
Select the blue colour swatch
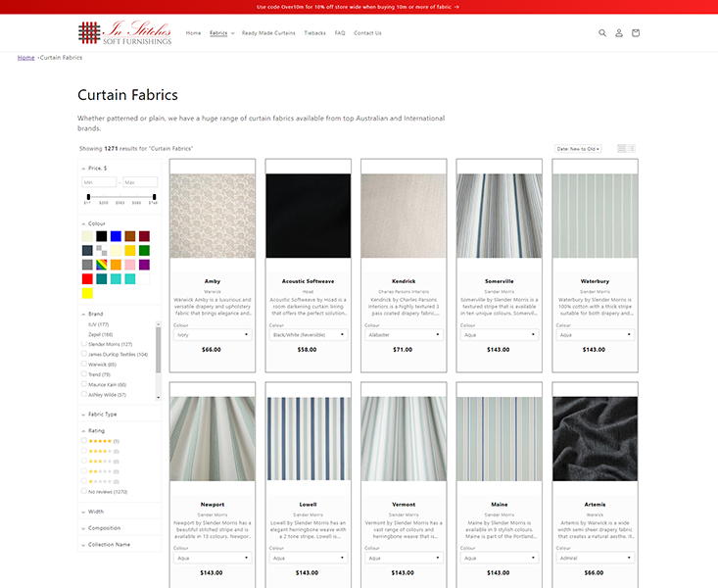[116, 236]
